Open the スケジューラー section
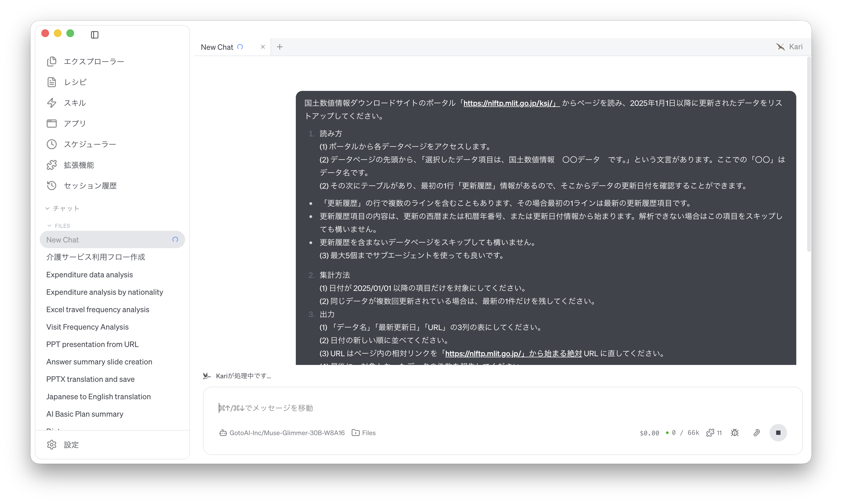Screen dimensions: 842x504 click(x=81, y=144)
